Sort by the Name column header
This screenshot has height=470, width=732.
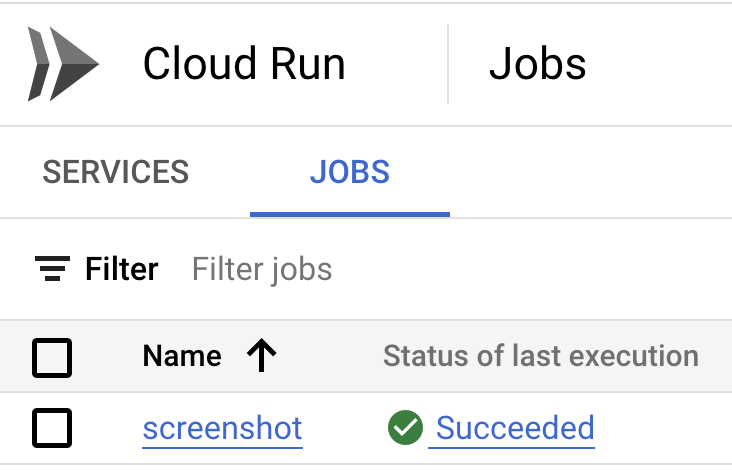(x=182, y=356)
